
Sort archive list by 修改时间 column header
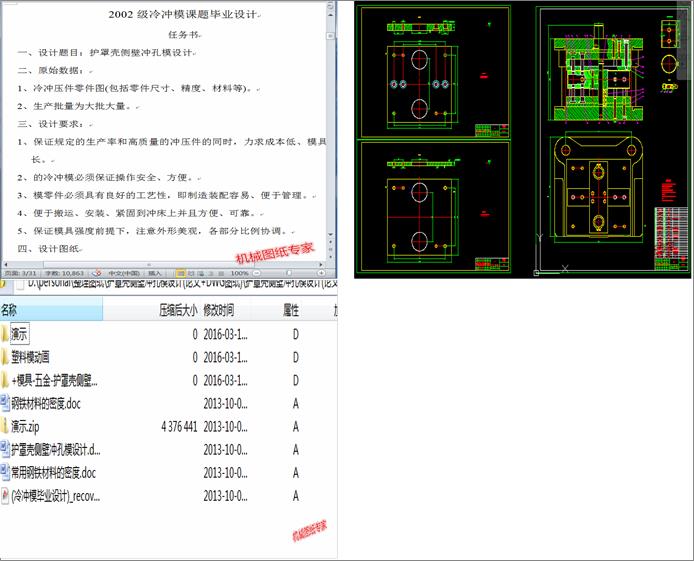click(218, 310)
